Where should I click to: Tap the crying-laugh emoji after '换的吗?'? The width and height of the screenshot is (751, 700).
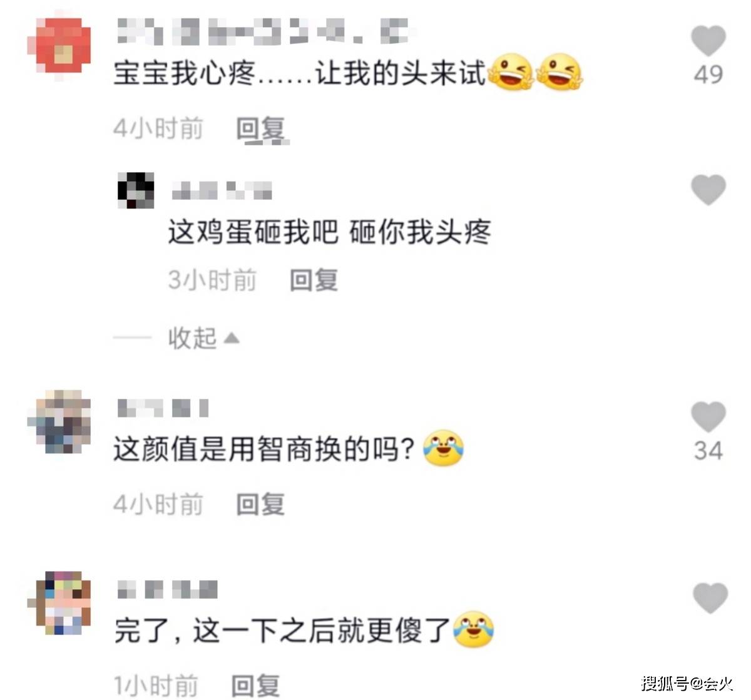[444, 448]
